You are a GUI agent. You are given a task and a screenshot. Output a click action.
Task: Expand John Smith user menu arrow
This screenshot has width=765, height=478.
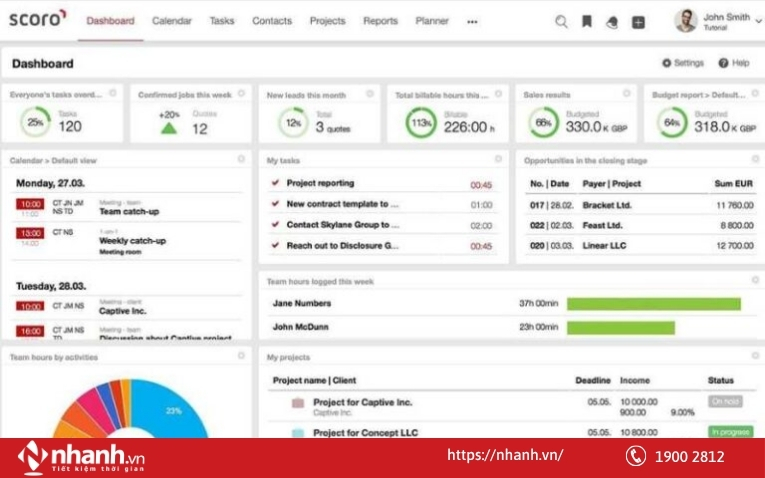[x=759, y=21]
